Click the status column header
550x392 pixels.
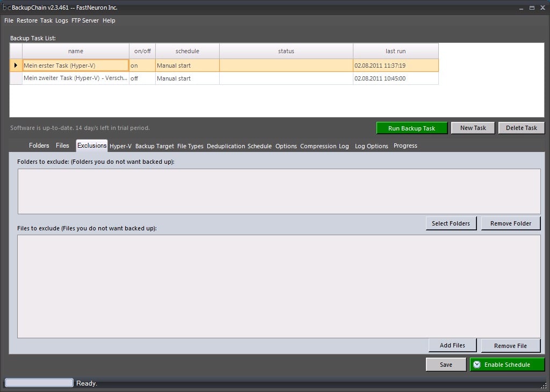point(286,51)
